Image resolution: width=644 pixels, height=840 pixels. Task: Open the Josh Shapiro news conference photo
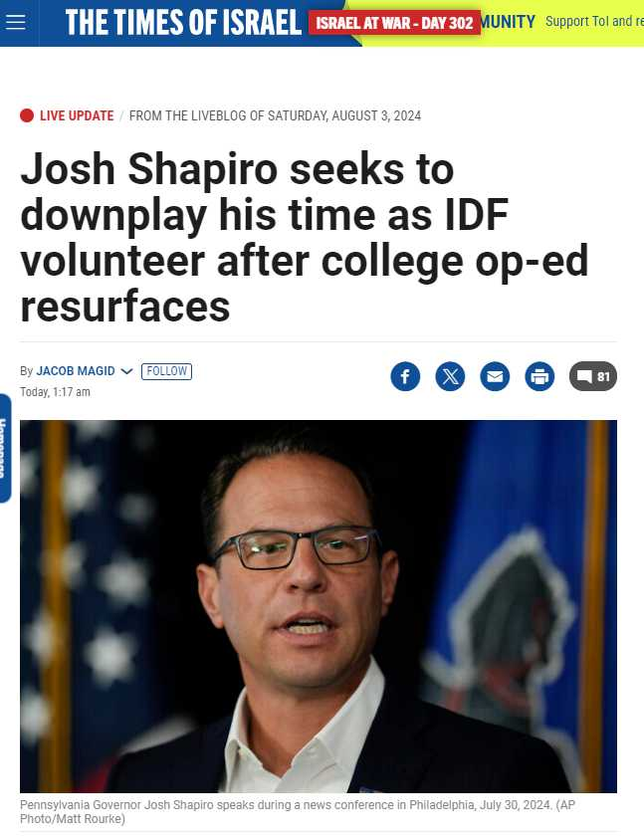pos(318,605)
